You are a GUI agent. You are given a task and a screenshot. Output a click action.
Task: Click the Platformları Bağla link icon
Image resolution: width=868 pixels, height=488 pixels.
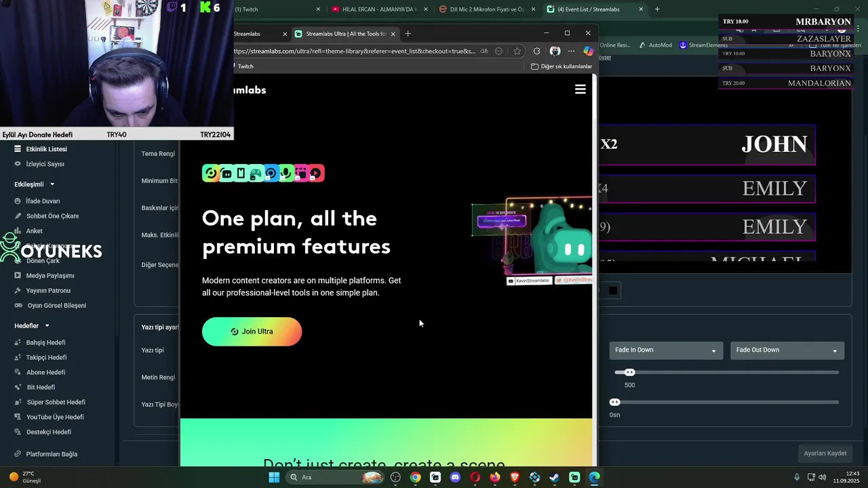point(18,454)
